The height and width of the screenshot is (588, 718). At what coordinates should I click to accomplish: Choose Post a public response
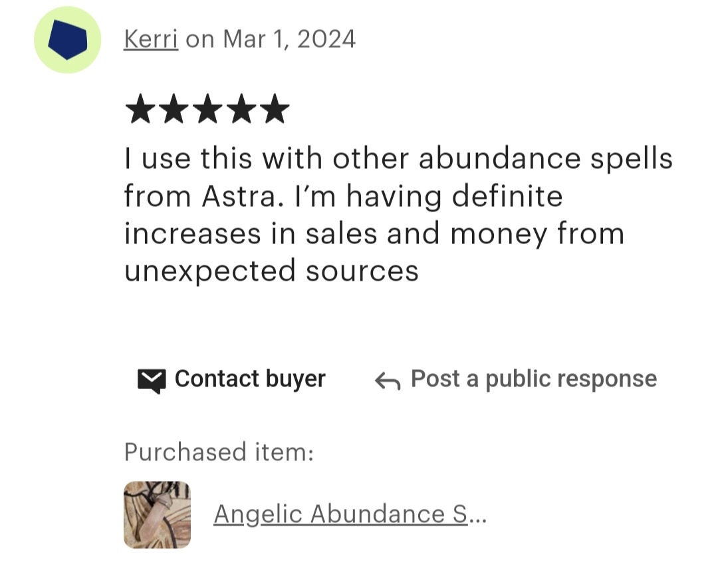pyautogui.click(x=534, y=380)
